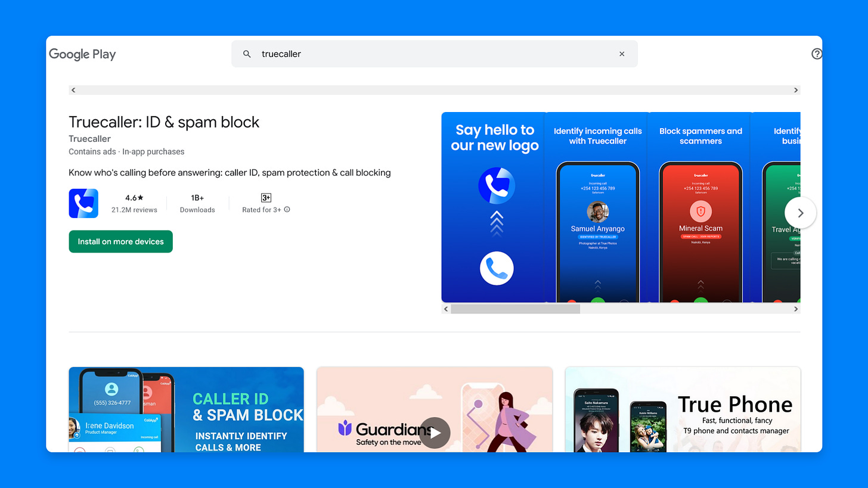Clear the truecaller search text
This screenshot has height=488, width=868.
(622, 54)
